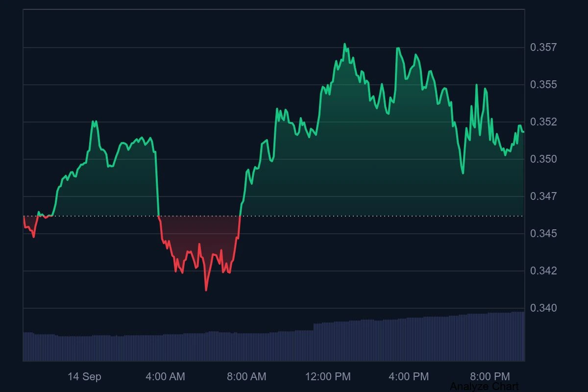
Task: Click the Analyze Chart link
Action: pyautogui.click(x=484, y=387)
